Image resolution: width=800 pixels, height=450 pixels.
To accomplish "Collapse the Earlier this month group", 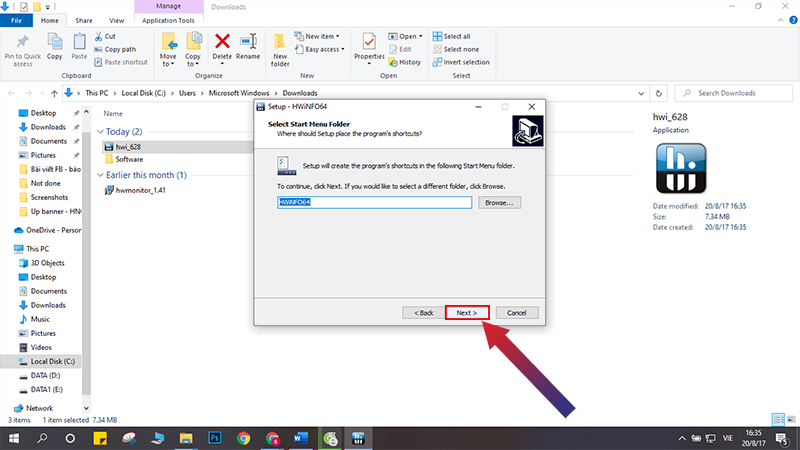I will point(100,175).
